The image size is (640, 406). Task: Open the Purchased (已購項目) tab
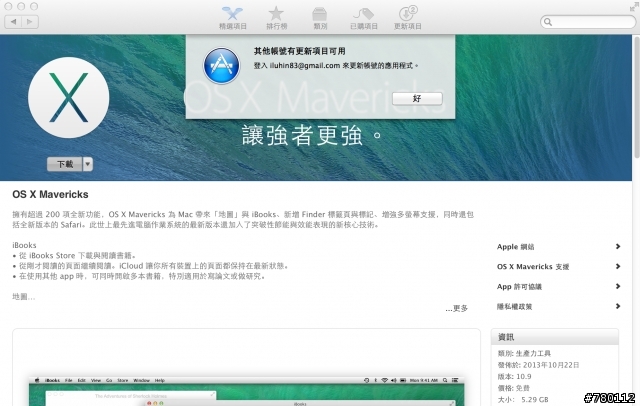(364, 18)
